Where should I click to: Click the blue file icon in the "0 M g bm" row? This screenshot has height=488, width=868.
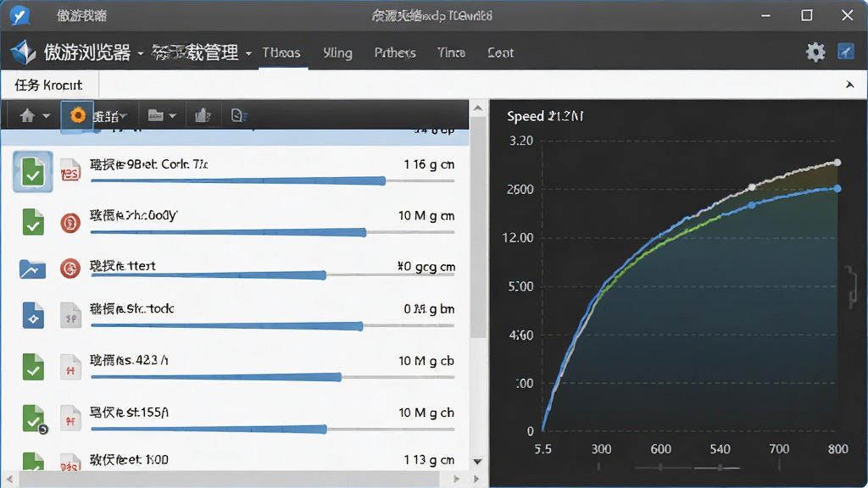(x=33, y=315)
